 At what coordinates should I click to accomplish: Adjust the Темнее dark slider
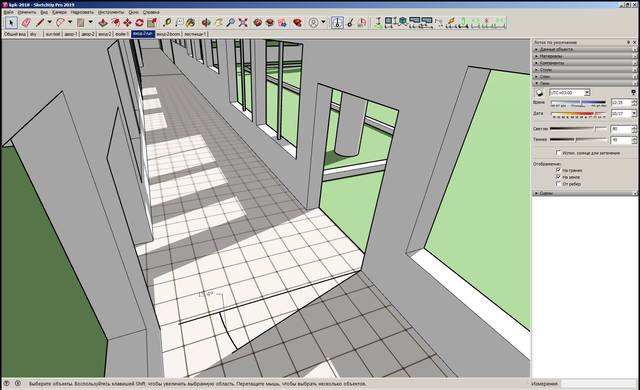[578, 140]
